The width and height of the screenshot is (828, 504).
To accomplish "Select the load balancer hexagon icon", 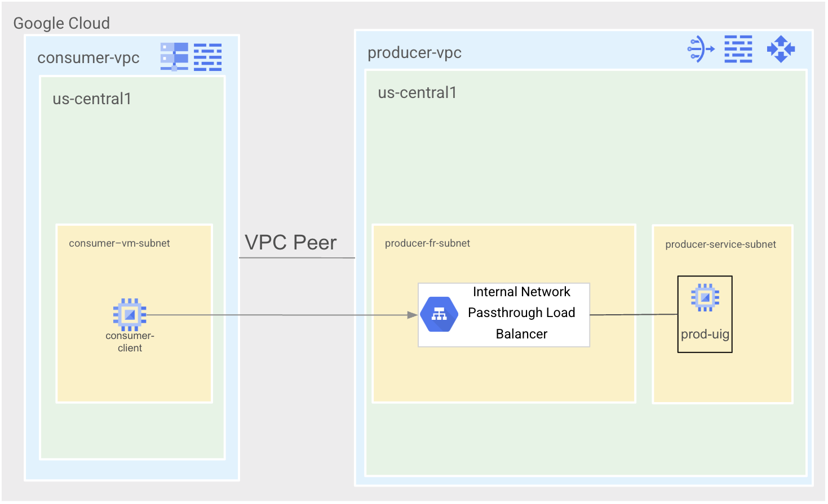I will [439, 314].
